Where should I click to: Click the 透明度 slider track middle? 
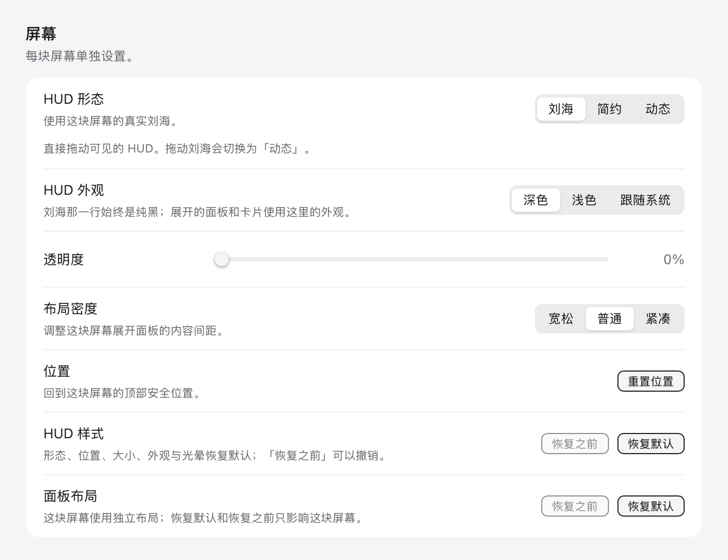pos(412,259)
